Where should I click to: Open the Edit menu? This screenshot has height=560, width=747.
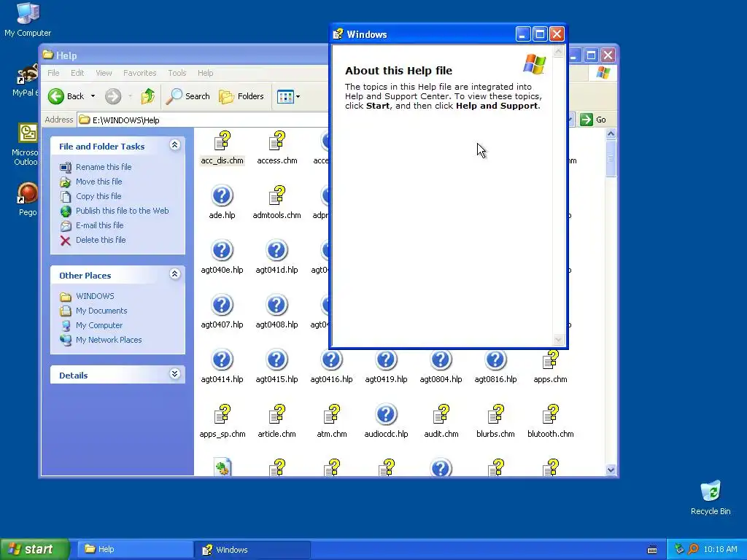coord(77,73)
